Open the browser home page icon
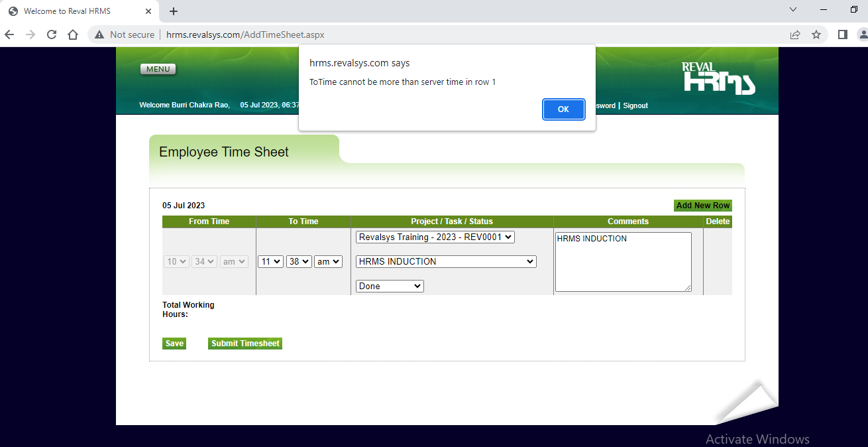Image resolution: width=868 pixels, height=447 pixels. click(x=73, y=34)
